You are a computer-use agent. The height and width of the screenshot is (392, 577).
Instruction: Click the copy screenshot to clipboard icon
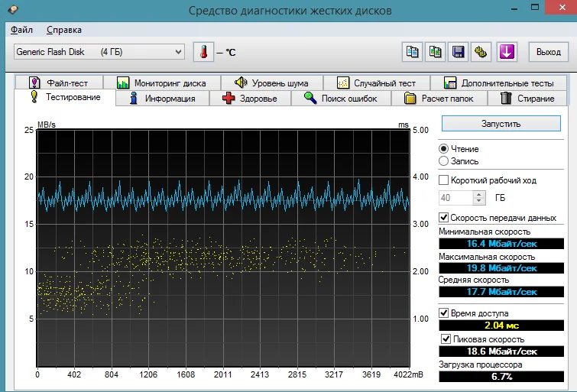click(436, 52)
